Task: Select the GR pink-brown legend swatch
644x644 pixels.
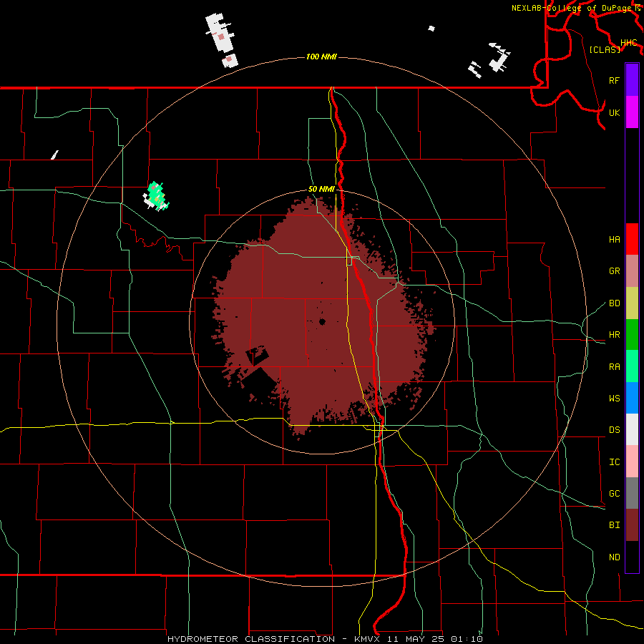Action: point(632,270)
